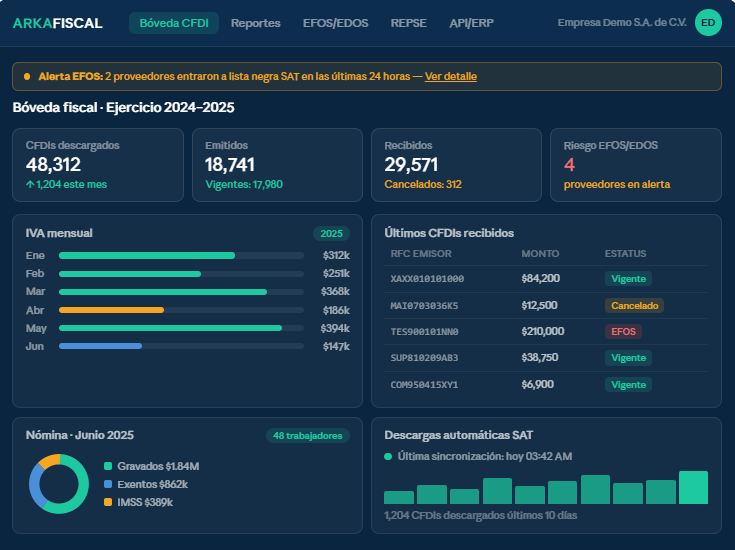The height and width of the screenshot is (550, 735).
Task: Click the 2025 year badge
Action: [x=331, y=234]
